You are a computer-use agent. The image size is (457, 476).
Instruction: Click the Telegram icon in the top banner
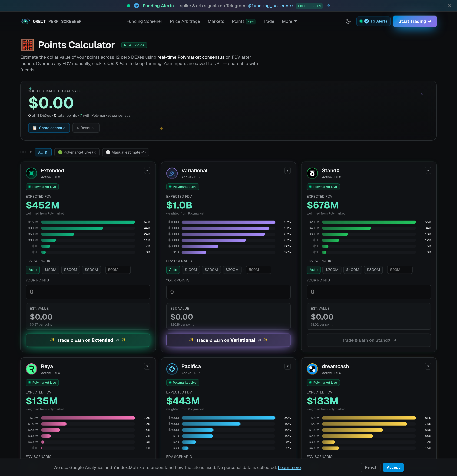[x=136, y=6]
